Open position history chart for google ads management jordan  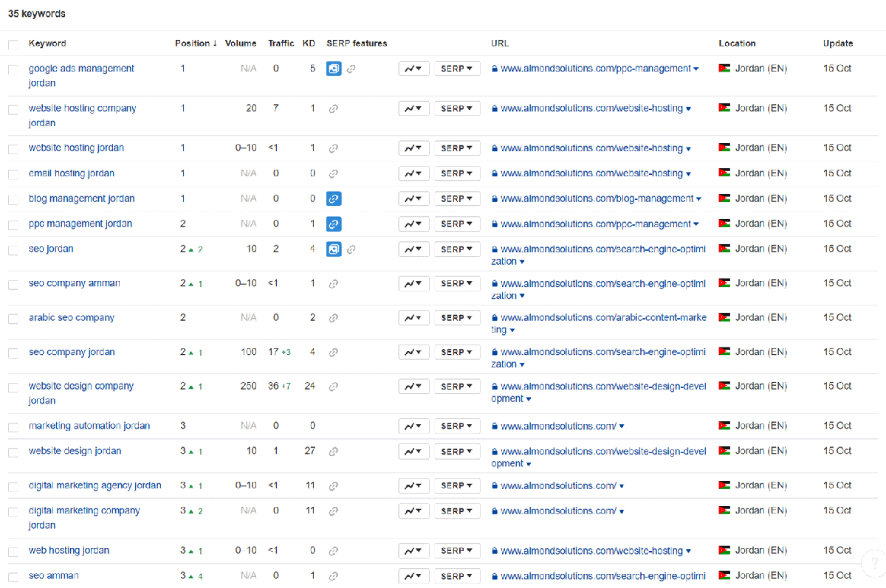coord(413,69)
